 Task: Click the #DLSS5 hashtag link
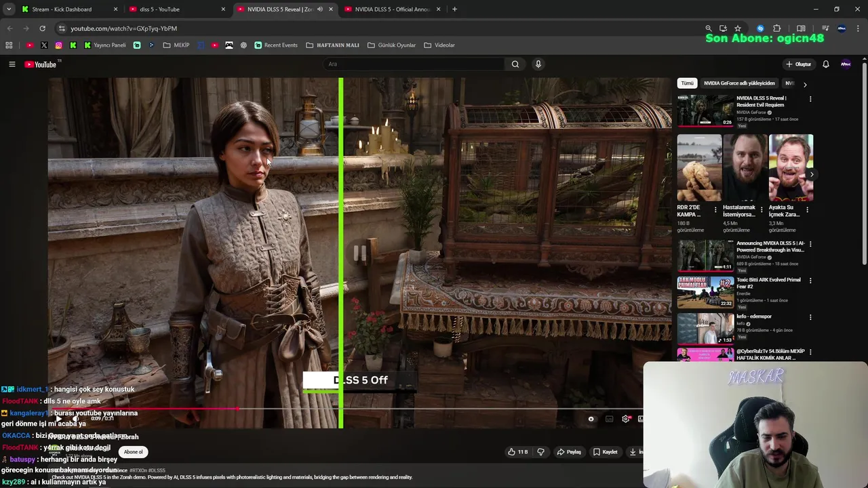(x=157, y=470)
